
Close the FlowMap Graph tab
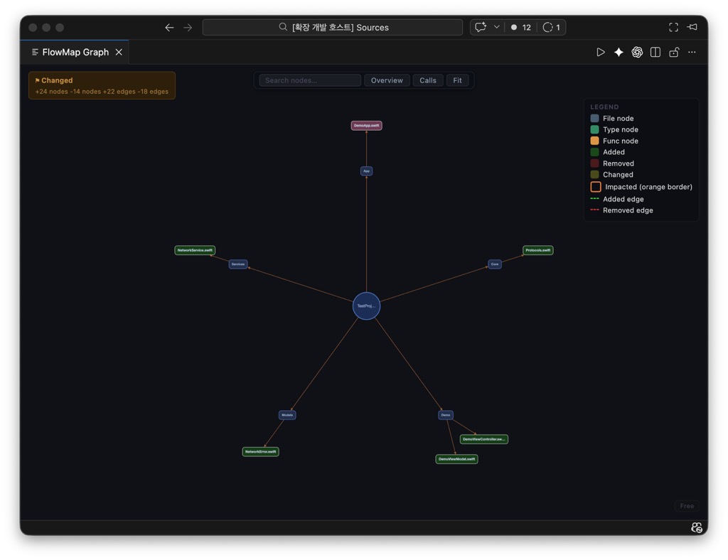[x=119, y=52]
